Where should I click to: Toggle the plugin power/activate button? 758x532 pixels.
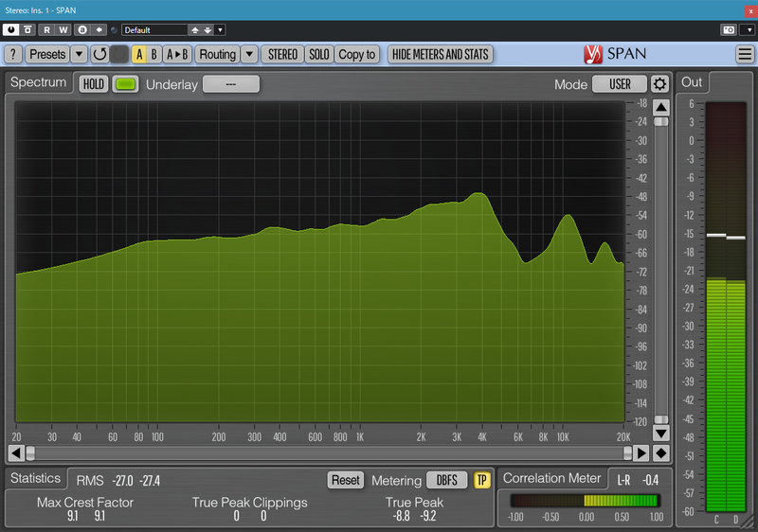(x=10, y=30)
